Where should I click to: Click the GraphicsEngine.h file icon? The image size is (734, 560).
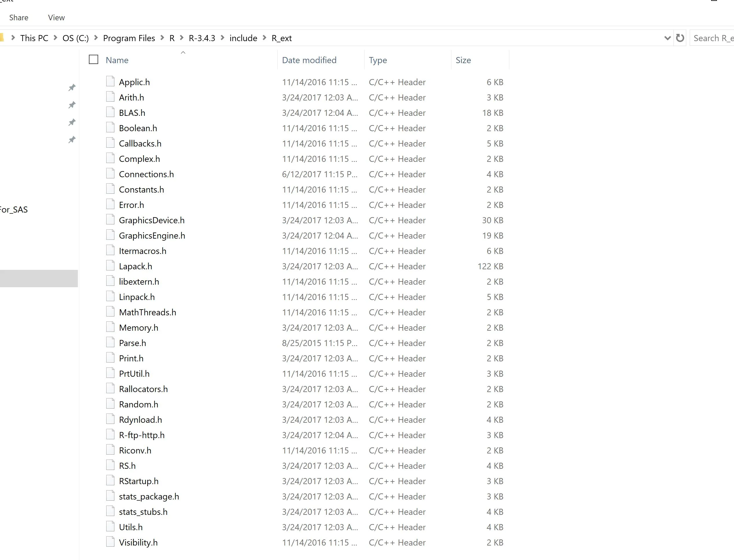tap(110, 235)
